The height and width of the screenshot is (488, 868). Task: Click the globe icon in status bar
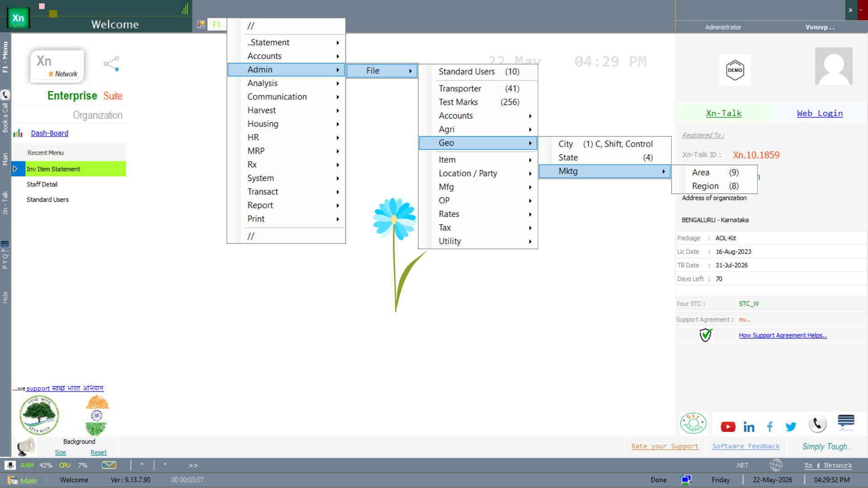[x=776, y=465]
